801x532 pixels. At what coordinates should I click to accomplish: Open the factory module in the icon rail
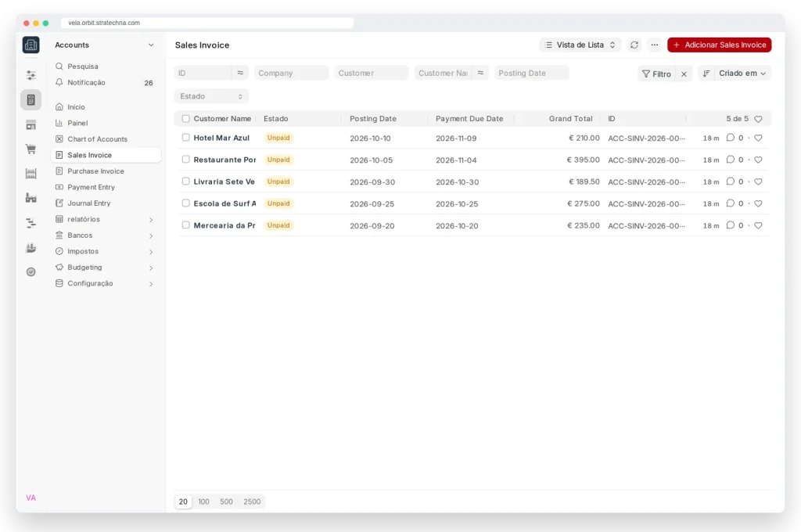point(31,198)
